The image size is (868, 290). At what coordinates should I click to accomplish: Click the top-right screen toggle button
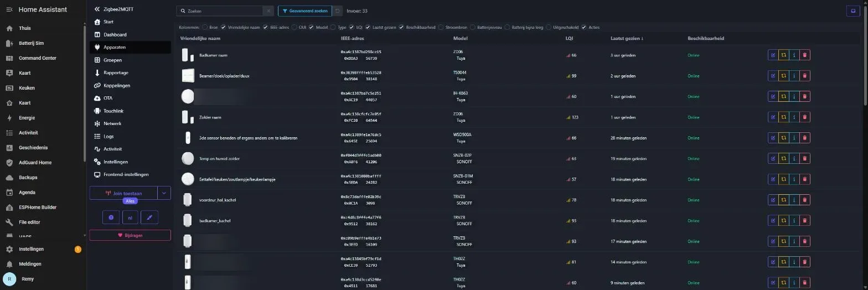pos(854,11)
